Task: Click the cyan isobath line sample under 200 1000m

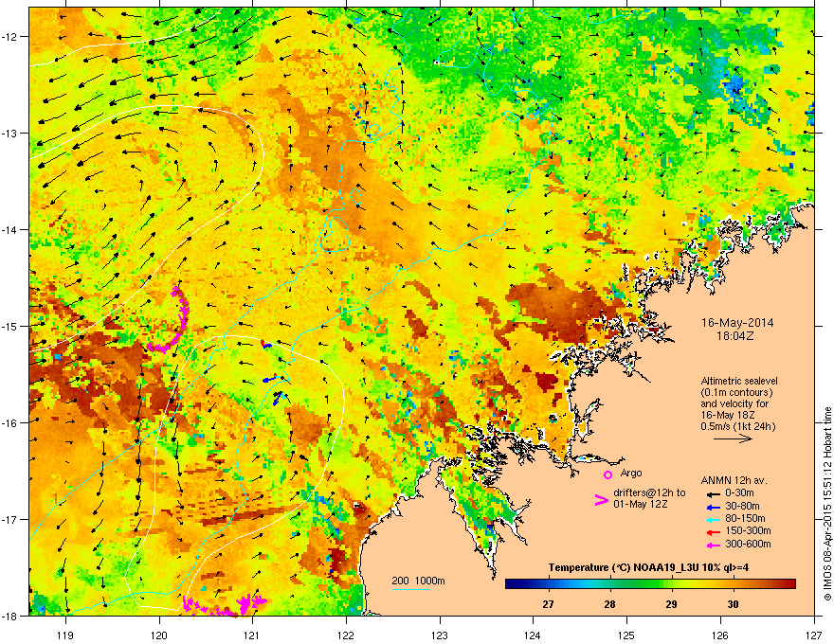Action: pos(411,590)
